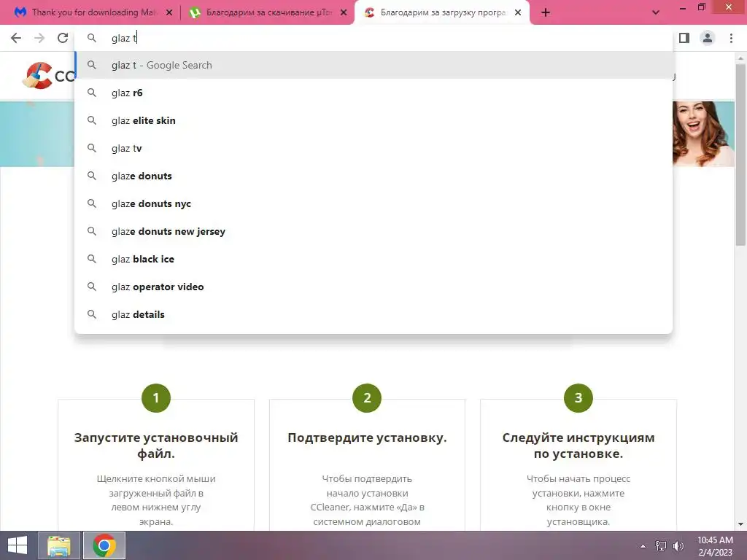Viewport: 747px width, 560px height.
Task: Switch to the uTorrent download tab
Action: tap(268, 13)
